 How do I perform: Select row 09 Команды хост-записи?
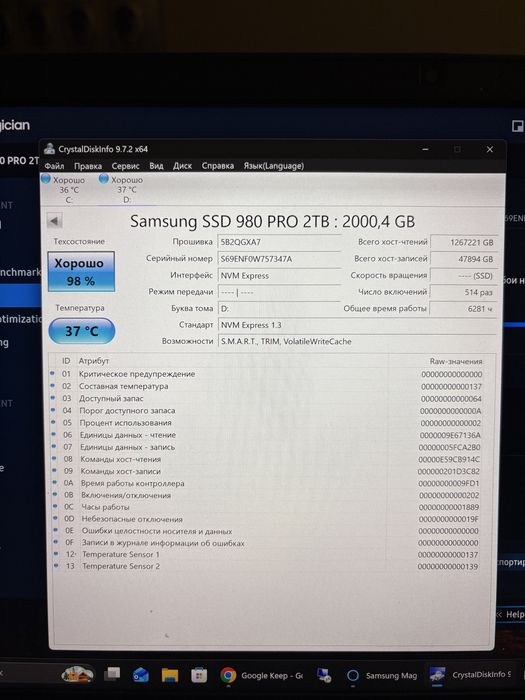click(x=266, y=471)
